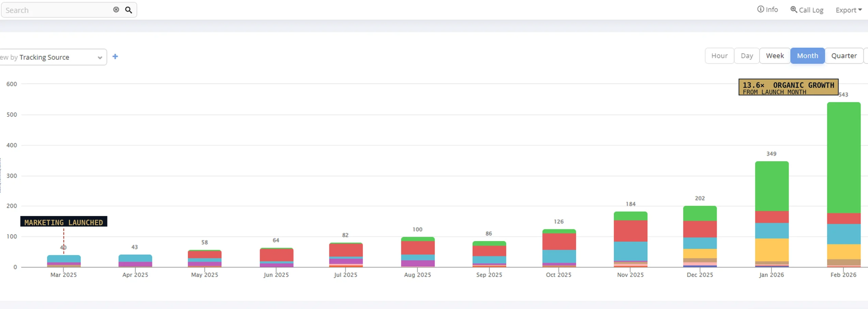
Task: Switch the chart to Quarter granularity
Action: (844, 56)
